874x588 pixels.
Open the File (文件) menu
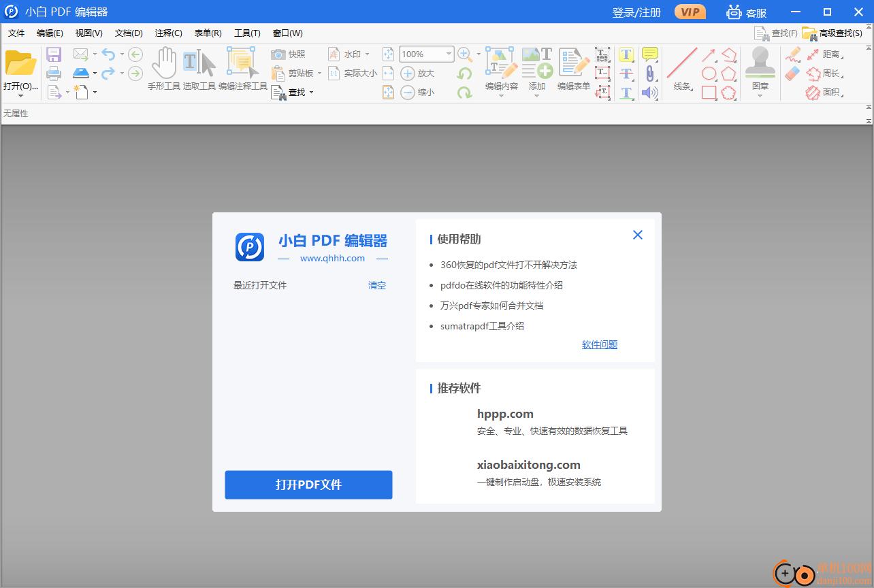coord(16,33)
